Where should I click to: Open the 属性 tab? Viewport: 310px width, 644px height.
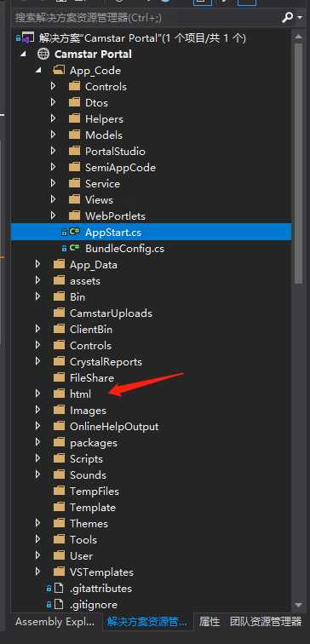click(210, 621)
